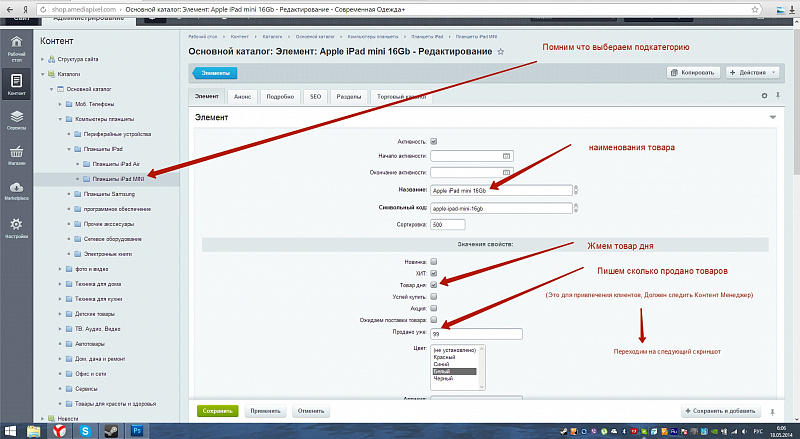This screenshot has height=439, width=800.
Task: Pin the tab bar with pushpin icon
Action: pos(778,95)
